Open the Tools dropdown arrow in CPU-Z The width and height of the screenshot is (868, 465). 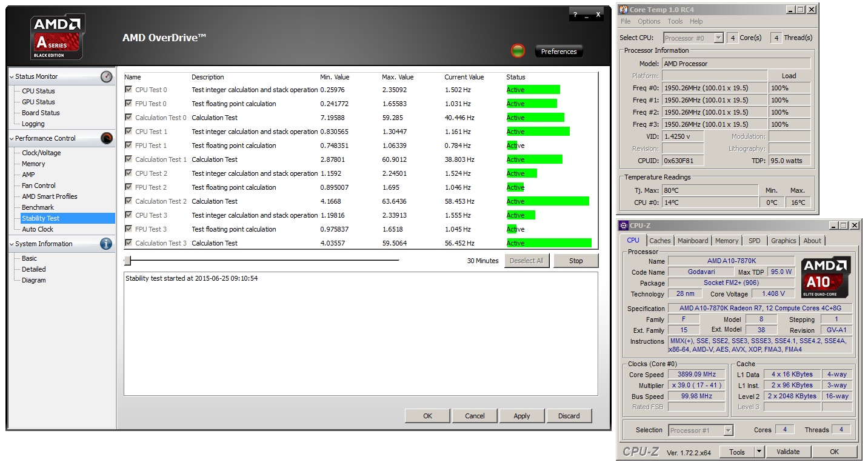click(759, 452)
